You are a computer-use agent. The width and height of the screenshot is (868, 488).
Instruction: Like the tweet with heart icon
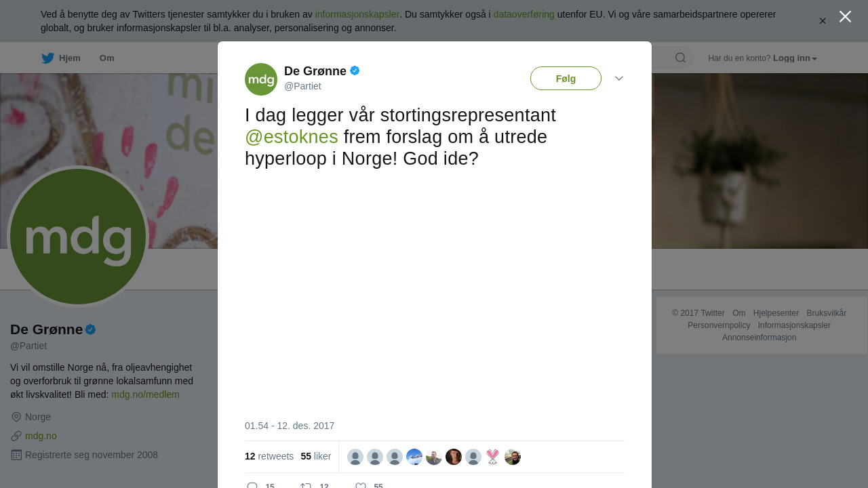click(x=361, y=485)
